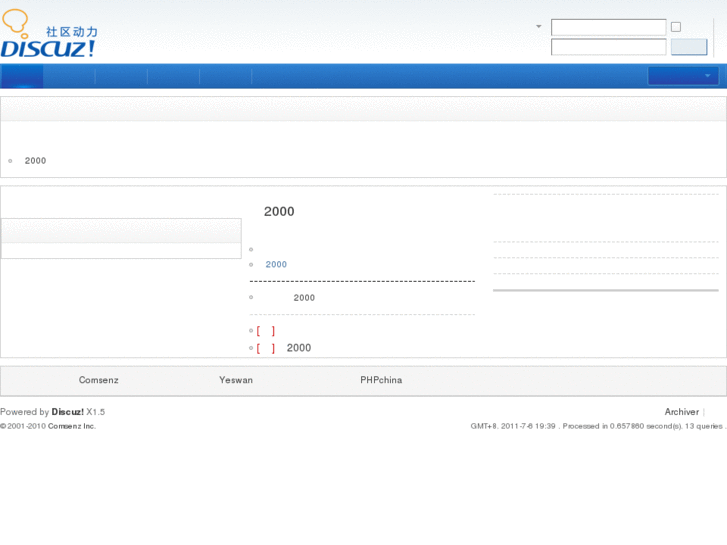Expand the dark blue dropdown in the navigation bar
The width and height of the screenshot is (727, 545).
tap(683, 76)
